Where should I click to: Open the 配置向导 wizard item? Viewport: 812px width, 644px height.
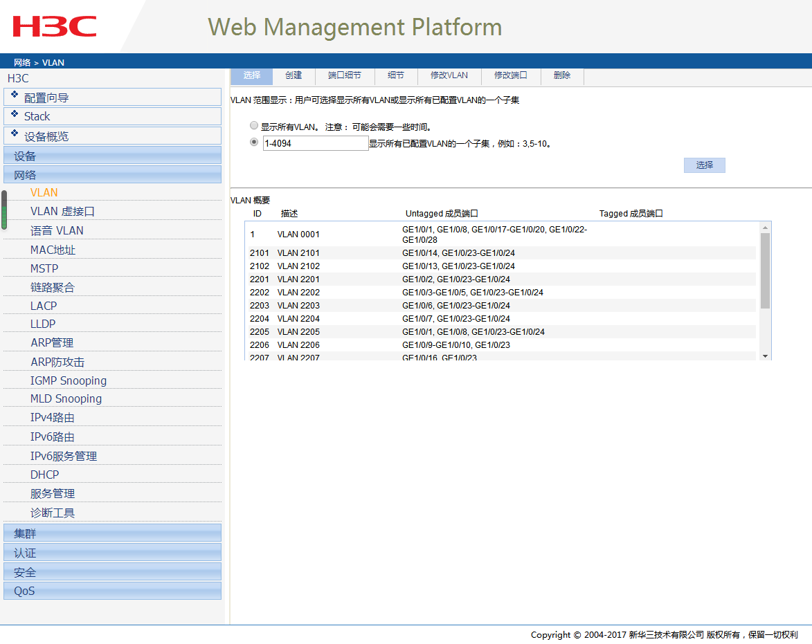click(46, 98)
